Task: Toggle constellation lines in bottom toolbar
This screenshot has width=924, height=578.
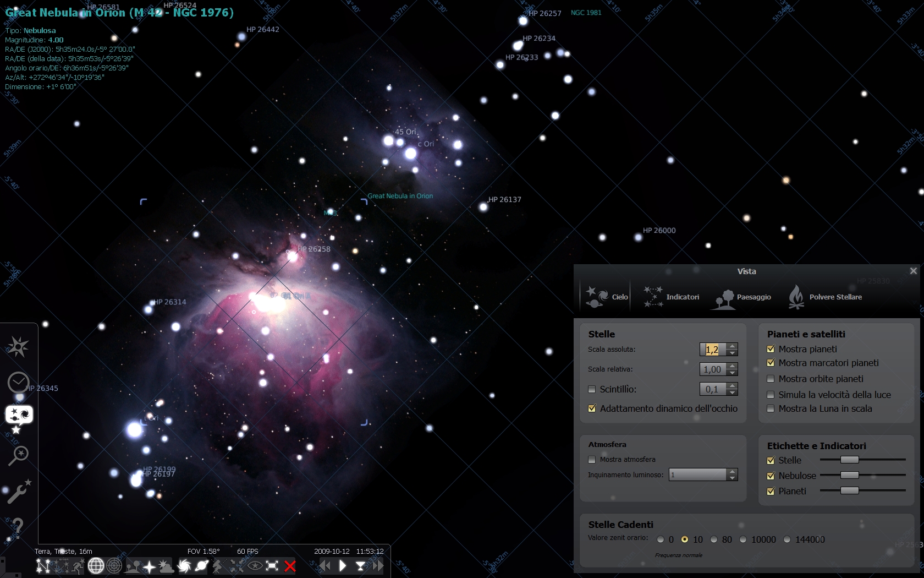Action: [x=43, y=566]
